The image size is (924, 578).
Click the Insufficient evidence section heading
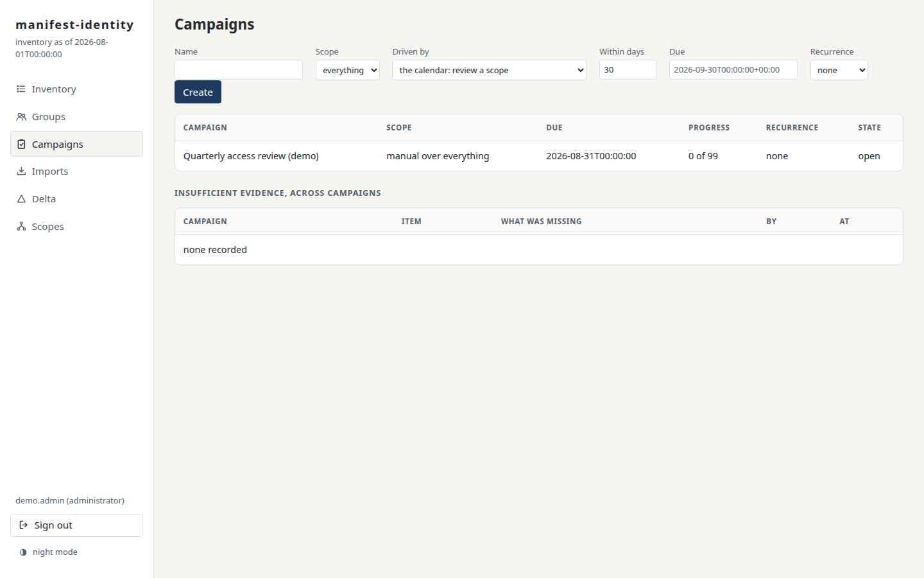tap(278, 193)
